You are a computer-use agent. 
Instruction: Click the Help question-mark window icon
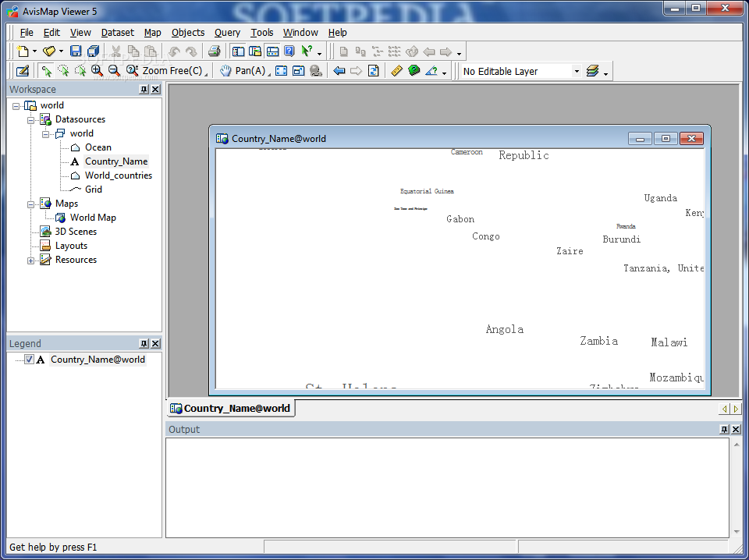click(x=289, y=51)
